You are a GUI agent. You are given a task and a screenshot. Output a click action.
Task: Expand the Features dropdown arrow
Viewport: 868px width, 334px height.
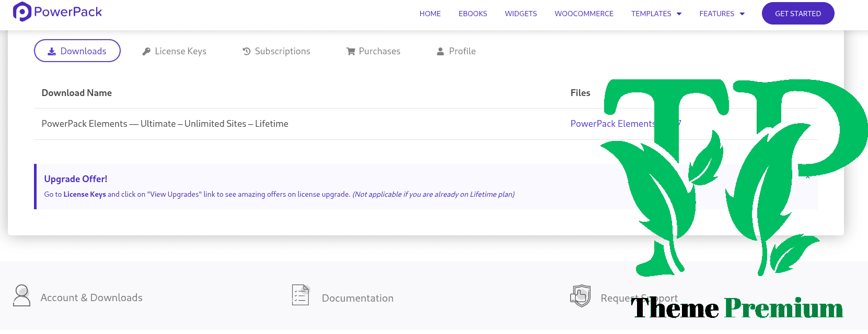click(742, 14)
